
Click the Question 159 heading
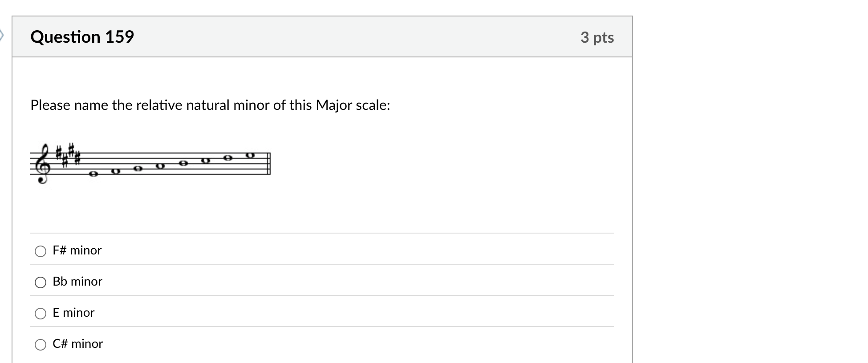click(x=82, y=37)
